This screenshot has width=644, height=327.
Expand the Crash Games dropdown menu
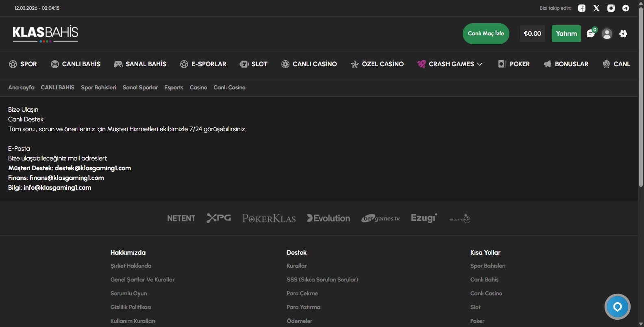pos(450,64)
